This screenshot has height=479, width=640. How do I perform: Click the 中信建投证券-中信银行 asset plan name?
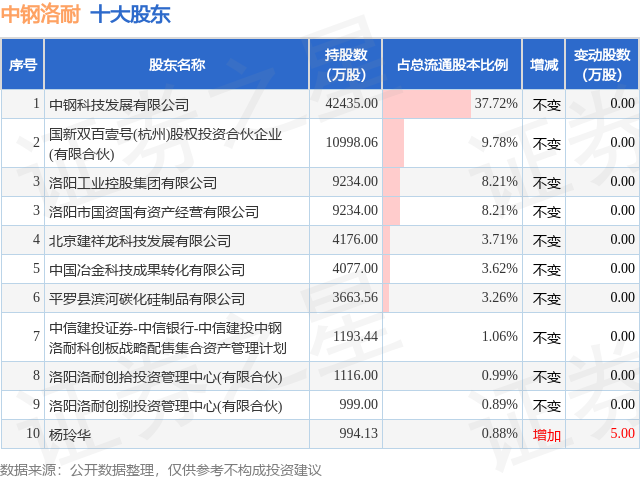point(168,338)
